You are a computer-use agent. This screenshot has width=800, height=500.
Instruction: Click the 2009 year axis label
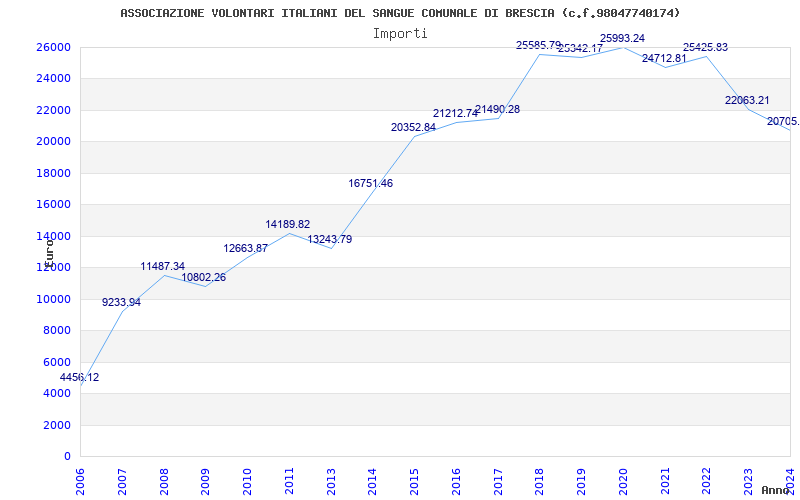205,482
